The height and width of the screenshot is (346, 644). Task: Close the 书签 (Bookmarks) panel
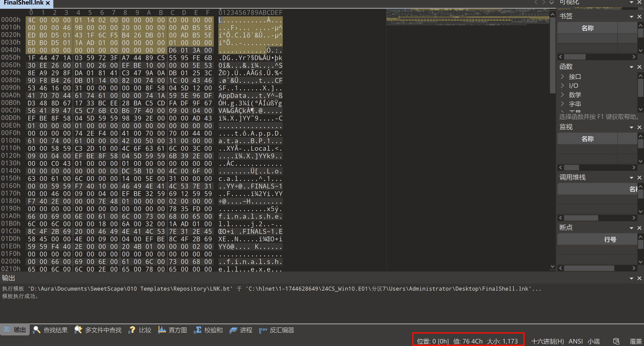pyautogui.click(x=639, y=17)
